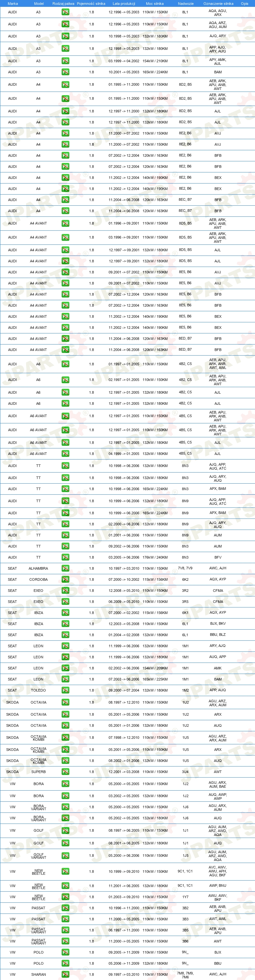Click the Lata produkcji column header

pos(124,4)
